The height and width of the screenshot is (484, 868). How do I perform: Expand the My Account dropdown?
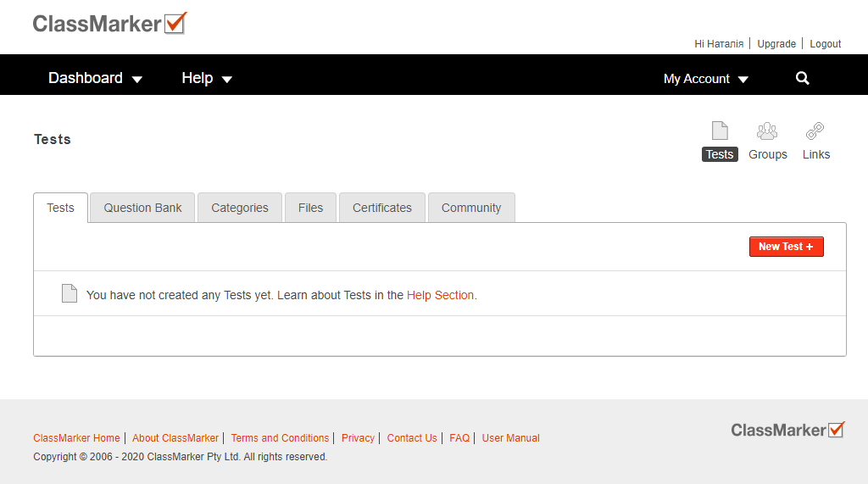click(706, 79)
